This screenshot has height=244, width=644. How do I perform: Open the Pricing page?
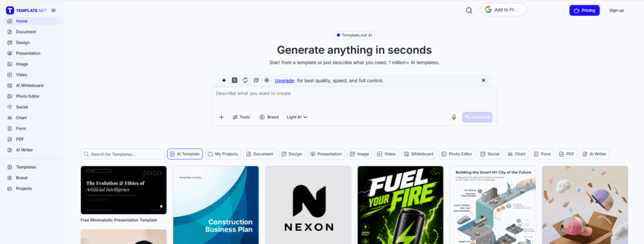pyautogui.click(x=584, y=10)
